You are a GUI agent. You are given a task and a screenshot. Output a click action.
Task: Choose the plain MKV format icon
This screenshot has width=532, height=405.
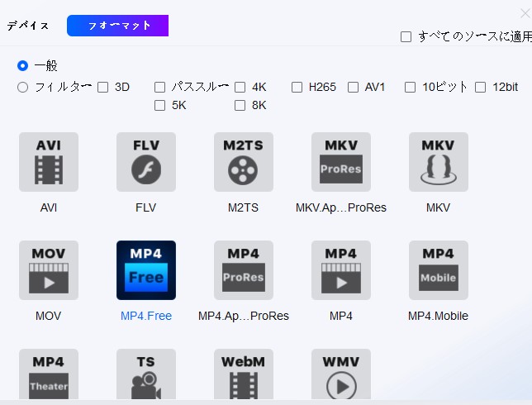pos(439,162)
